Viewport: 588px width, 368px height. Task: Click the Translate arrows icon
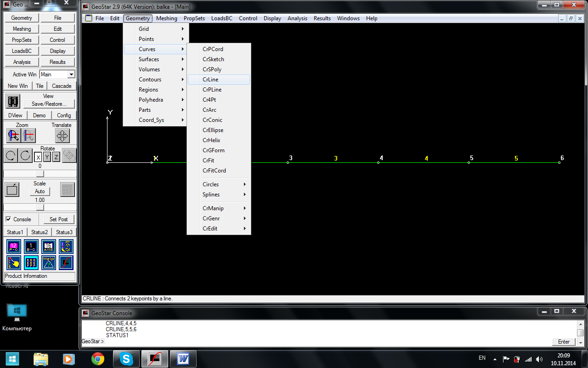[62, 135]
